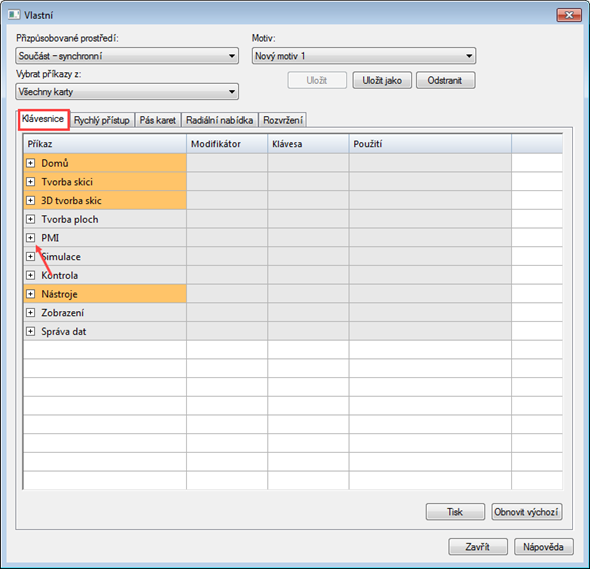590x569 pixels.
Task: Open the Vybrat příkazy z dropdown
Action: pos(127,92)
